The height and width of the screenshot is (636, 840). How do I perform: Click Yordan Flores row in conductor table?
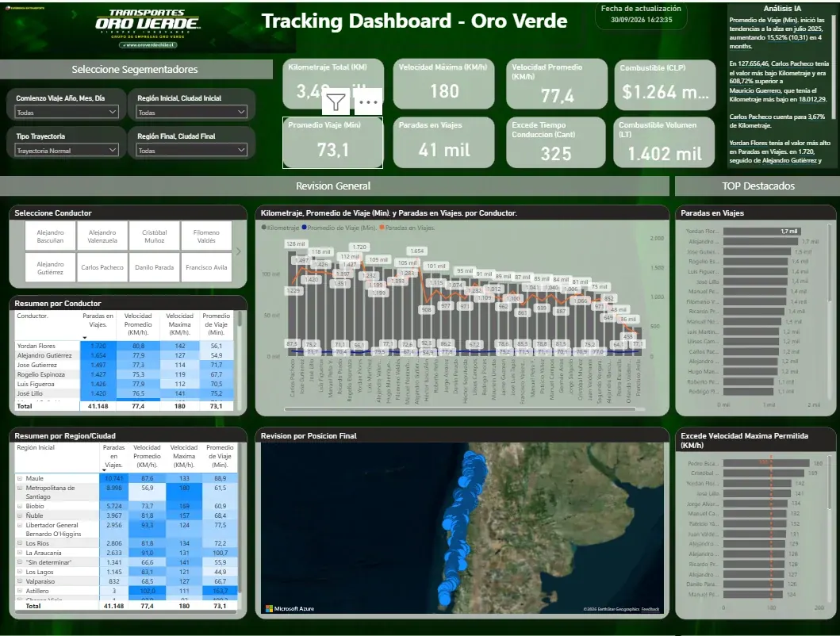point(125,346)
